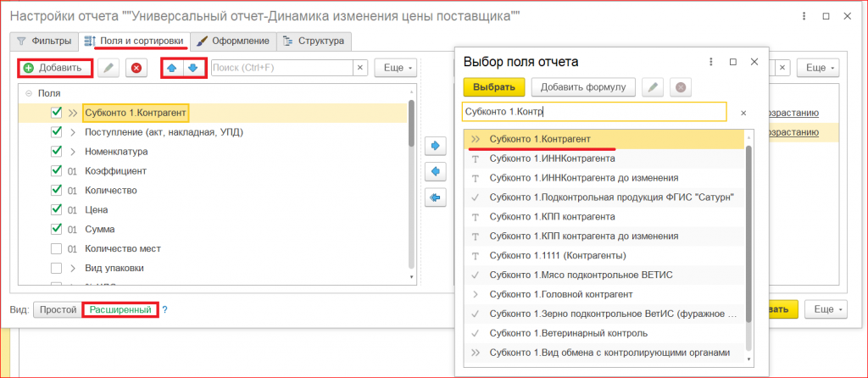Select the Расширенный view mode

click(x=120, y=310)
